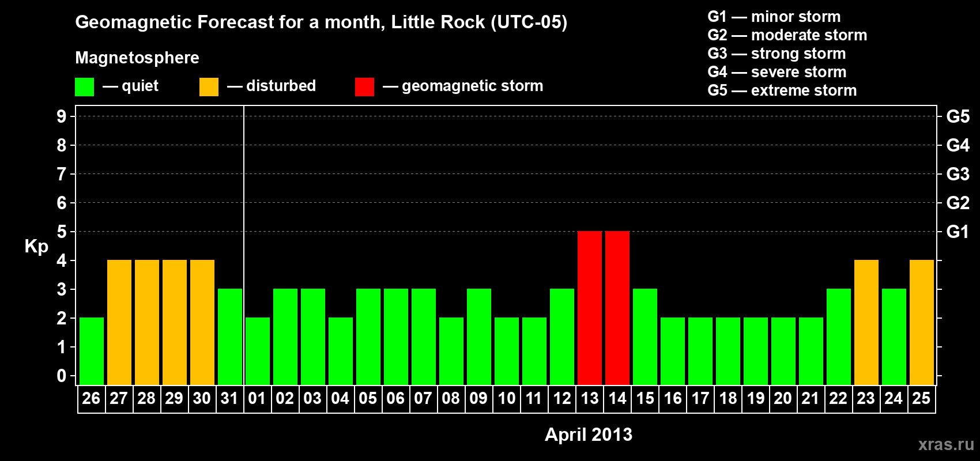Select the orange bar for day 29

175,322
